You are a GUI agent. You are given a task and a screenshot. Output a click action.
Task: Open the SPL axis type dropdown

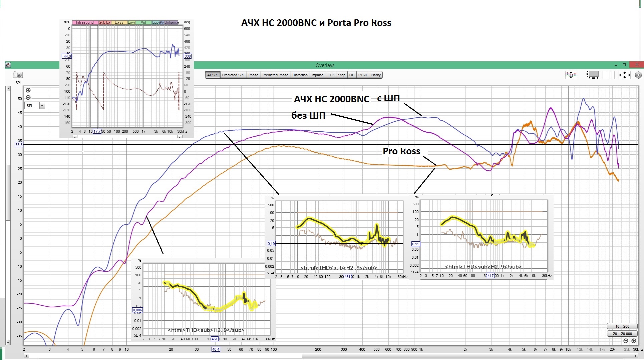click(x=42, y=106)
